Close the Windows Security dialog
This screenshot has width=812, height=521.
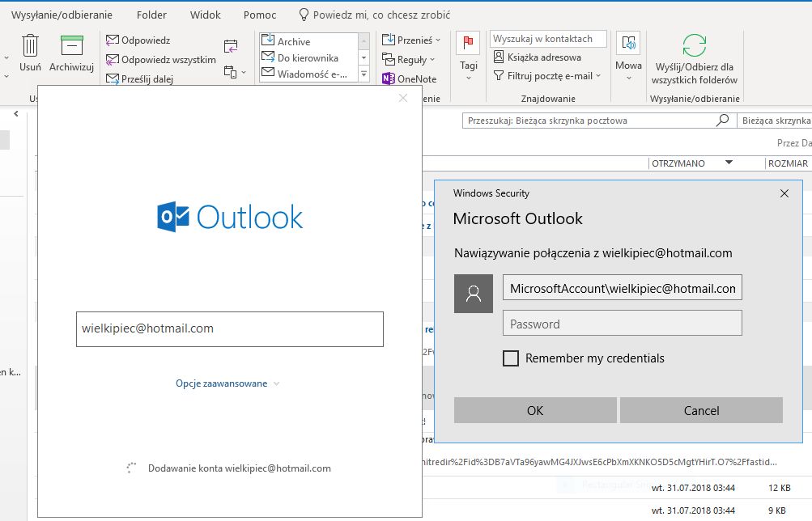click(x=784, y=193)
